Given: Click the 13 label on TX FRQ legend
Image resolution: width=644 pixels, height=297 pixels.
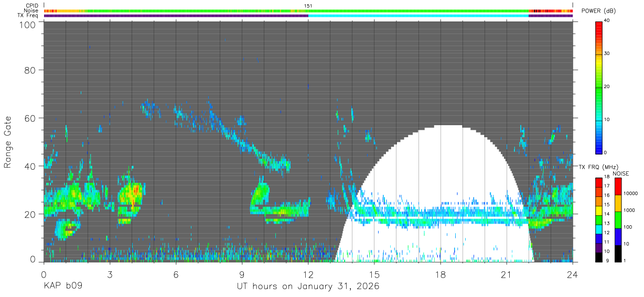Looking at the screenshot, I should (607, 224).
